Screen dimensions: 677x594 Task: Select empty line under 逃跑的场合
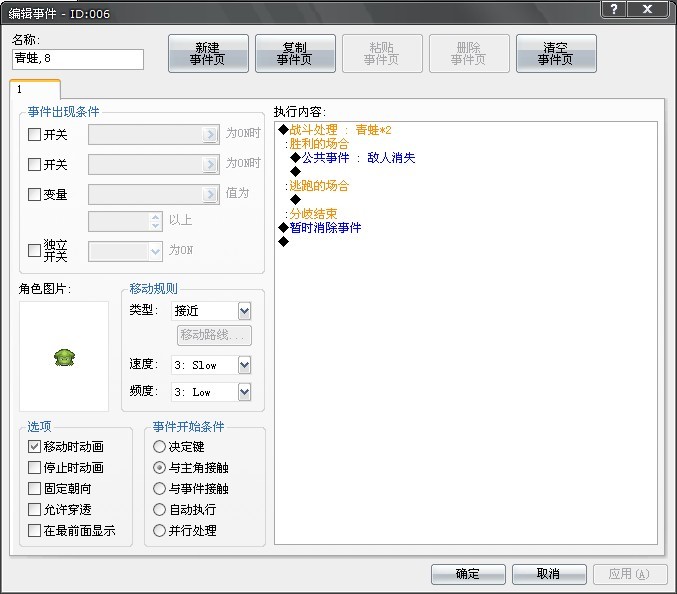click(296, 199)
